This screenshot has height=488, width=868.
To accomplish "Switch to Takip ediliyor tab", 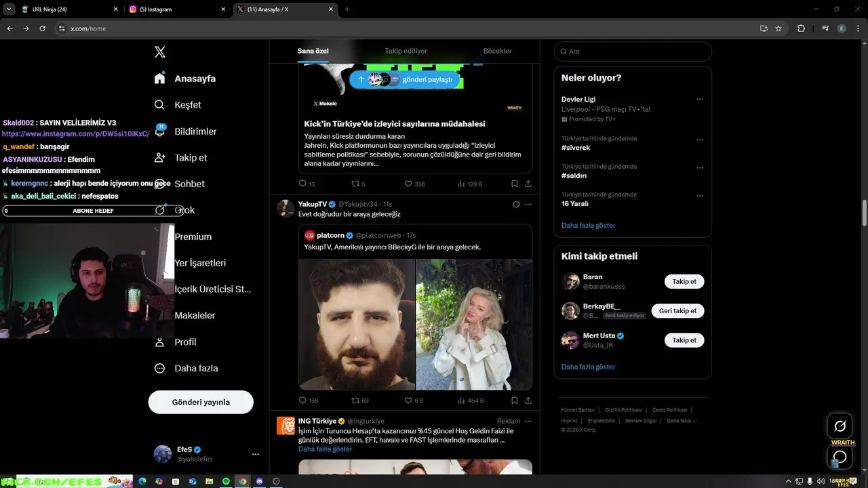I will tap(406, 51).
